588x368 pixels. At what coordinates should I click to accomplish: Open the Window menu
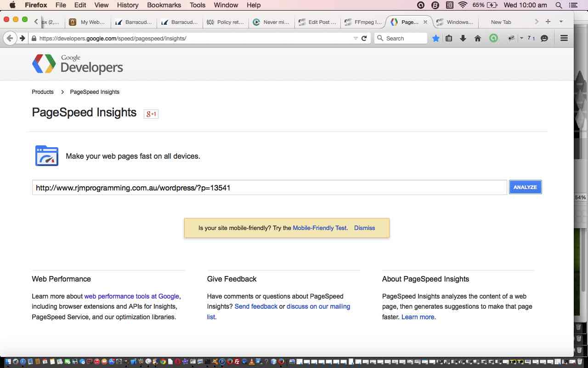click(226, 5)
